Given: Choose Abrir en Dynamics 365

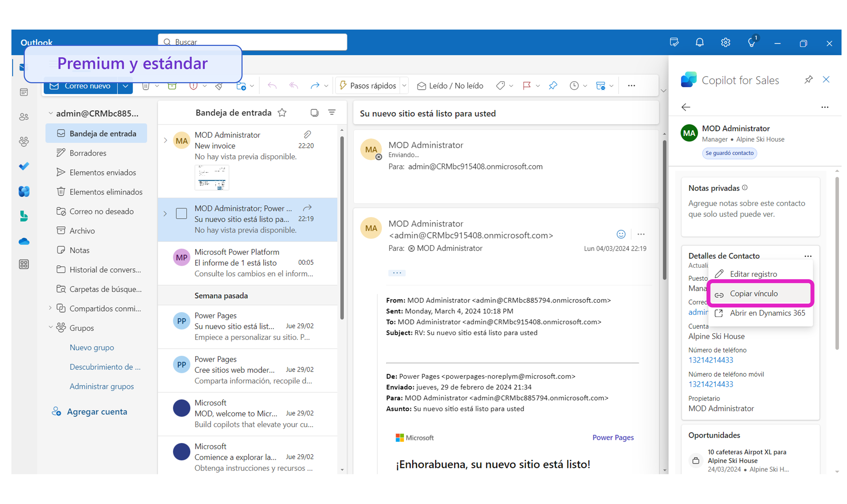Looking at the screenshot, I should 767,313.
